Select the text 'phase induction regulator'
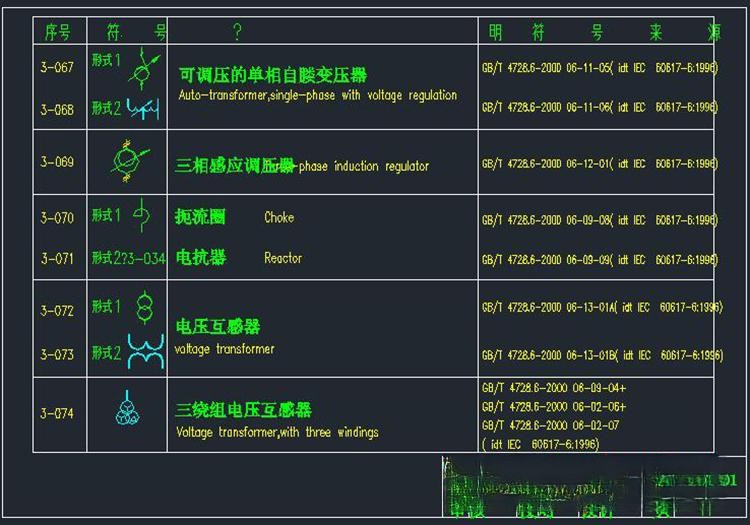The height and width of the screenshot is (525, 750). (364, 166)
